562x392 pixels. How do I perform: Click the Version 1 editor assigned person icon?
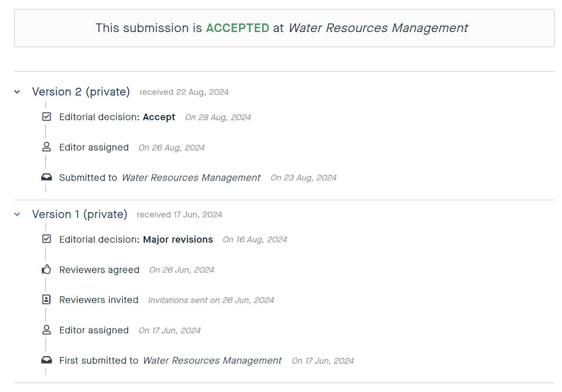[46, 330]
